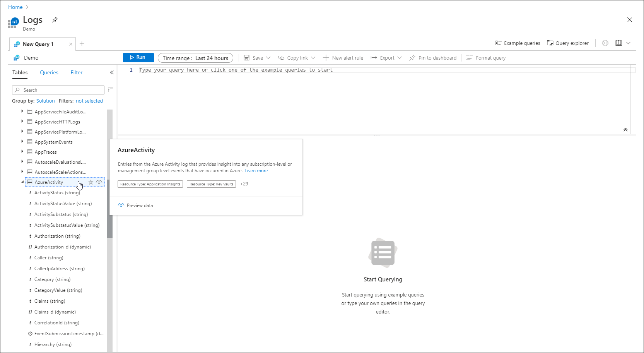Preview AzureActivity data via the eye icon
Screen dimensions: 644x353
99,182
